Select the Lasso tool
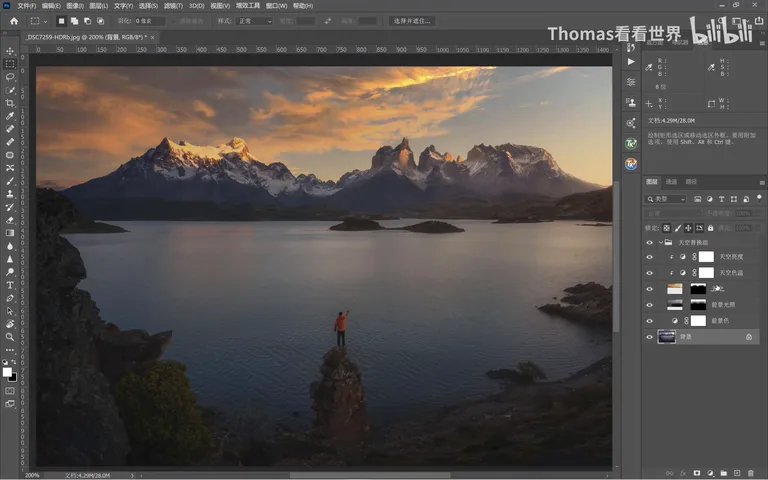This screenshot has height=480, width=768. tap(10, 77)
